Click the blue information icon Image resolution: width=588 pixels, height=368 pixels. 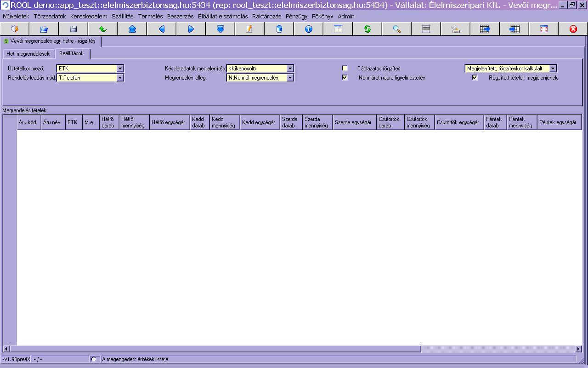309,29
